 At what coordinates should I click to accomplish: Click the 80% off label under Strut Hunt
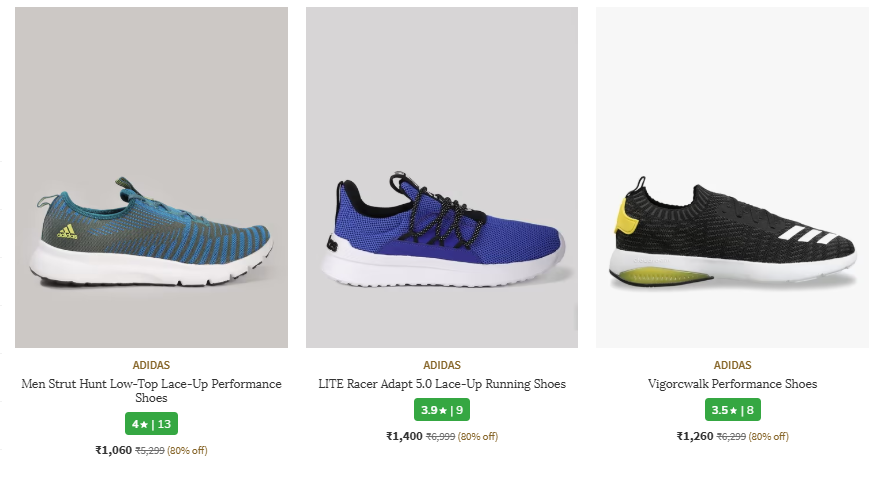tap(187, 450)
